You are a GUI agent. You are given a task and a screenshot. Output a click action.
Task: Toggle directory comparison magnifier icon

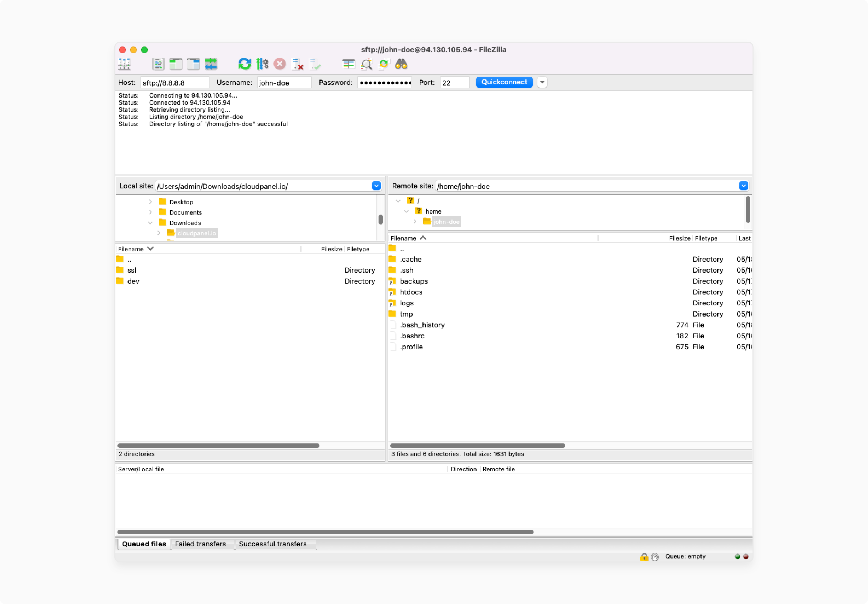pyautogui.click(x=366, y=64)
